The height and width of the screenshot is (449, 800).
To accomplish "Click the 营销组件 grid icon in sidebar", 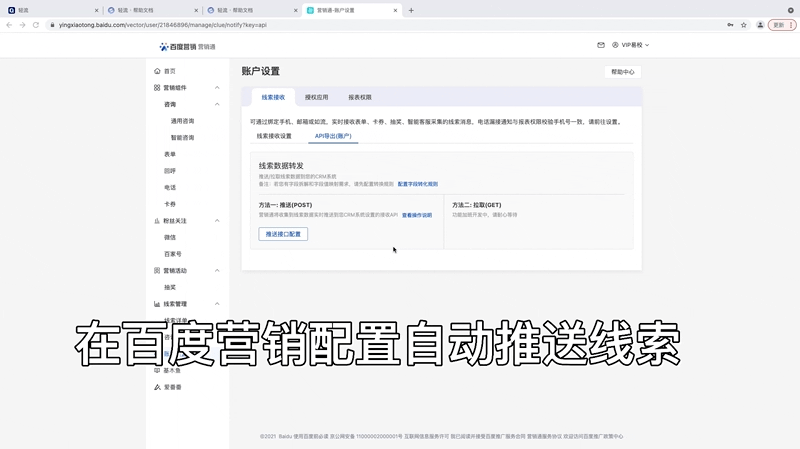I will pos(157,88).
